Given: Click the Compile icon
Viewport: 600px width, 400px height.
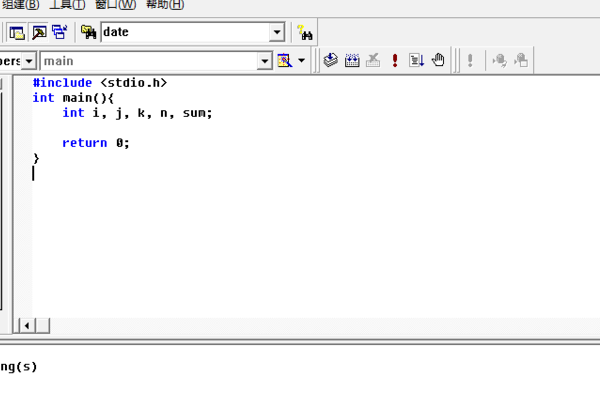Looking at the screenshot, I should (x=331, y=60).
